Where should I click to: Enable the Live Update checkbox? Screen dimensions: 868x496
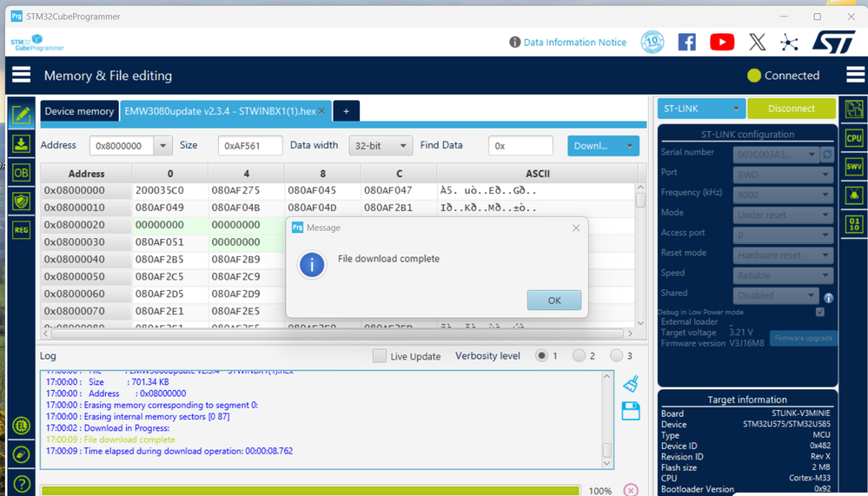click(x=379, y=356)
